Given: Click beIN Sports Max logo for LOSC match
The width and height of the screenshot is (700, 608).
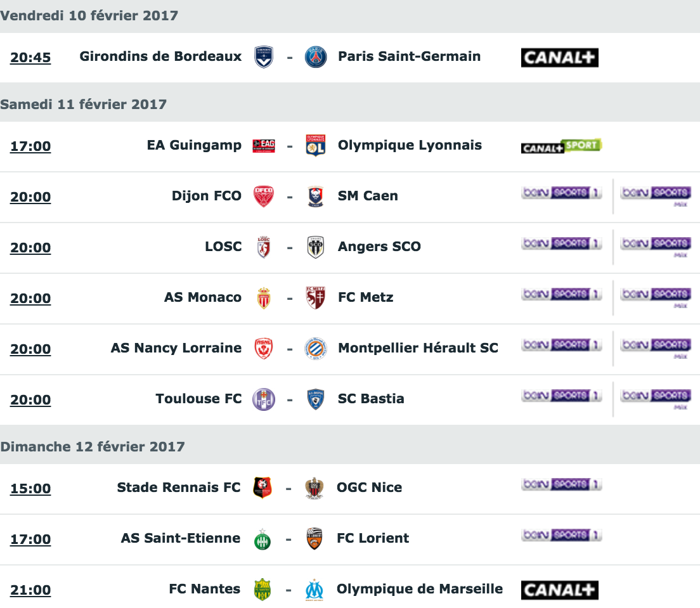Looking at the screenshot, I should pos(656,247).
